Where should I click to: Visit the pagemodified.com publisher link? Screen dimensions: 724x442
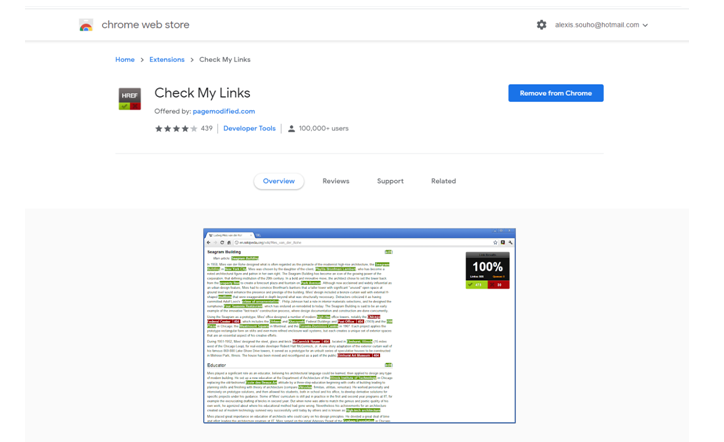coord(224,111)
